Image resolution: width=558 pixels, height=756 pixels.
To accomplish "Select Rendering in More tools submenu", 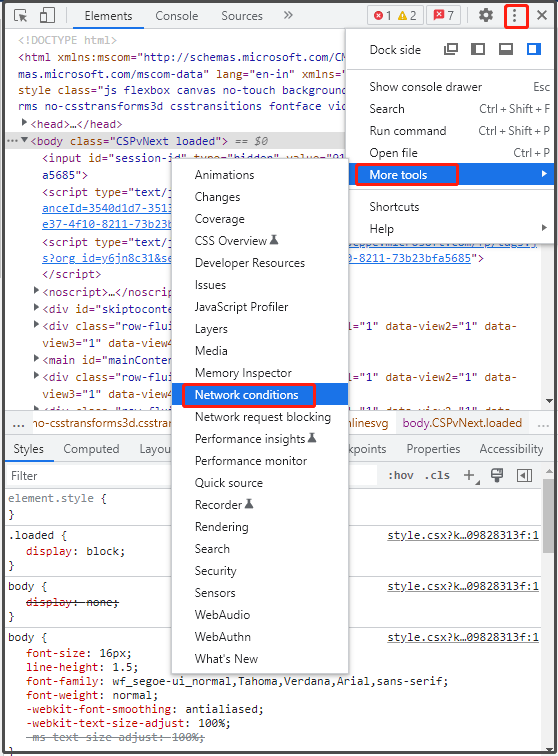I will pyautogui.click(x=260, y=527).
